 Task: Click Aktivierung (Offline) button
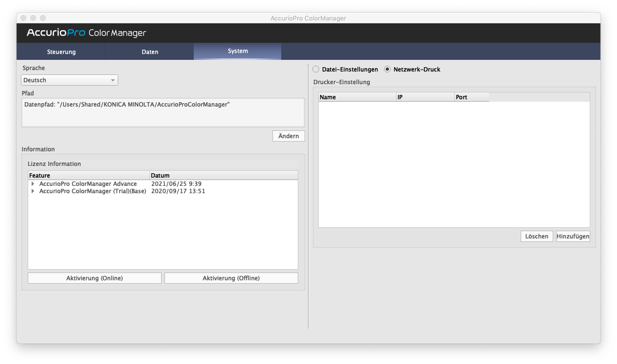[231, 278]
